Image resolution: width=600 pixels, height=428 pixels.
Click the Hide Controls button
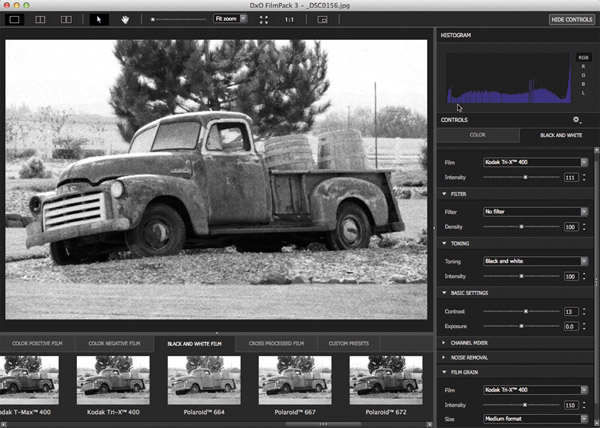click(x=572, y=20)
